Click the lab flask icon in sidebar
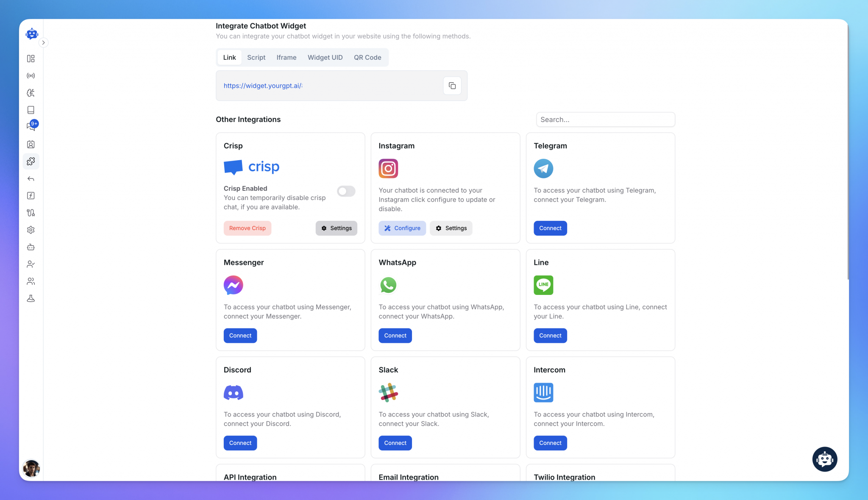Viewport: 868px width, 500px height. pyautogui.click(x=31, y=298)
